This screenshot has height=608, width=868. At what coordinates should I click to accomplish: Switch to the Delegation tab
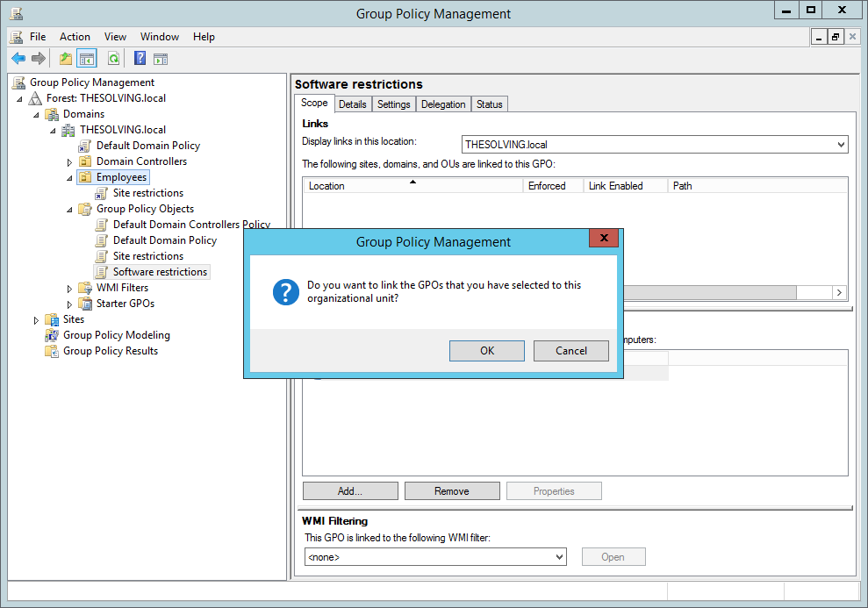coord(443,104)
